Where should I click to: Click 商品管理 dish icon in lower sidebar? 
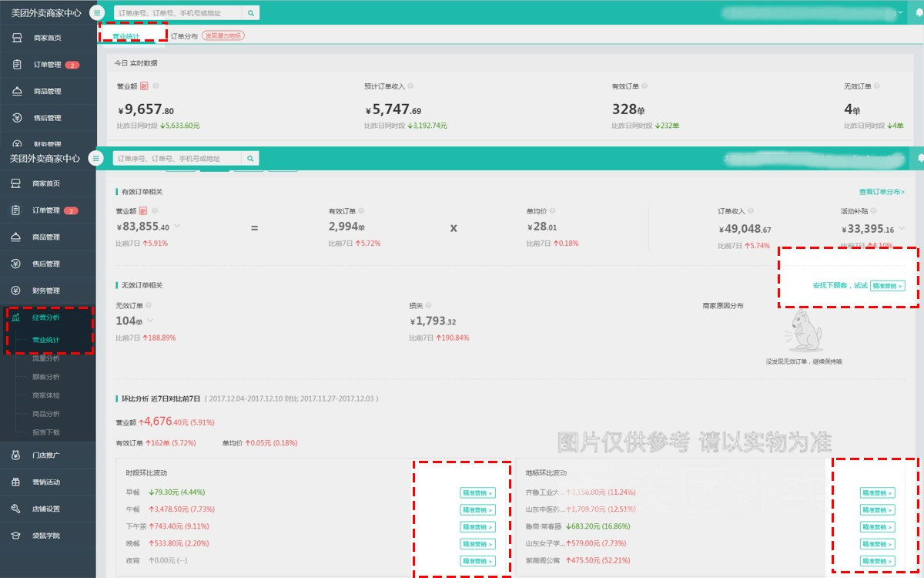point(16,237)
